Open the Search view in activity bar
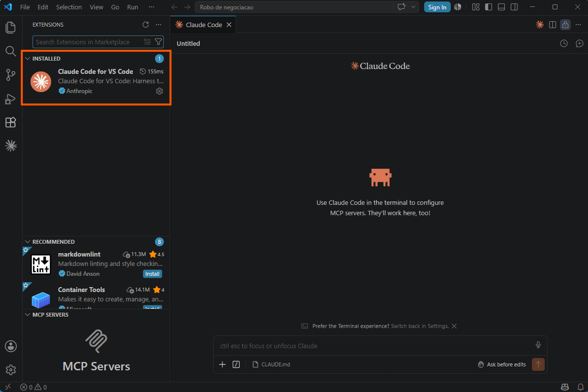Screen dimensions: 588x392 pyautogui.click(x=10, y=51)
